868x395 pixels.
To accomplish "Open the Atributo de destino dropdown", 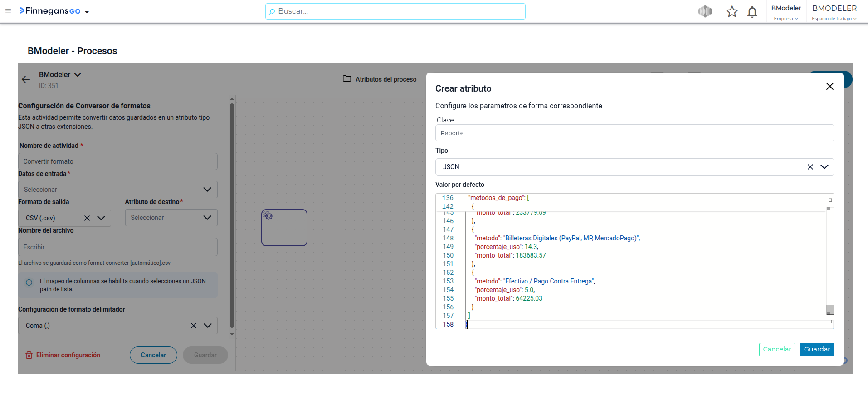I will [171, 218].
